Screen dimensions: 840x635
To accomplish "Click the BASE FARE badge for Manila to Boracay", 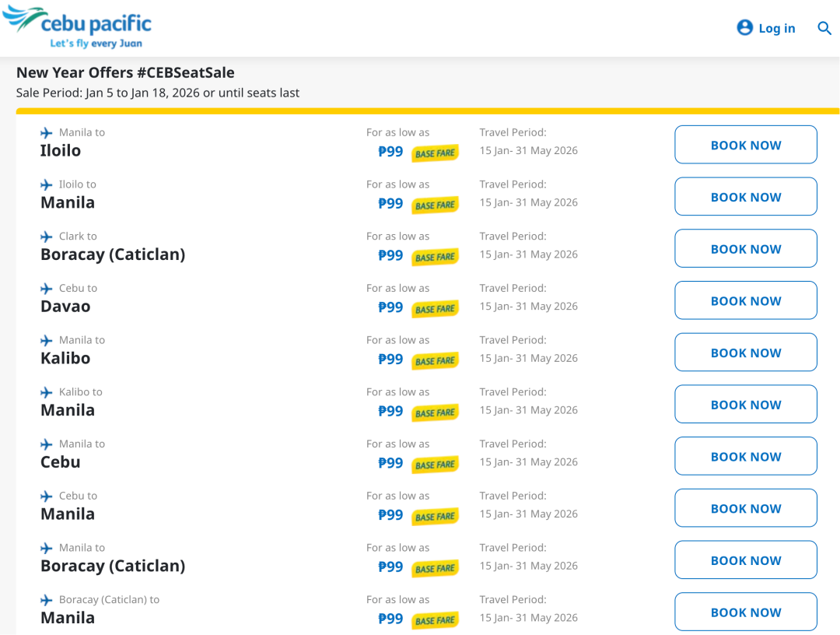I will click(435, 569).
